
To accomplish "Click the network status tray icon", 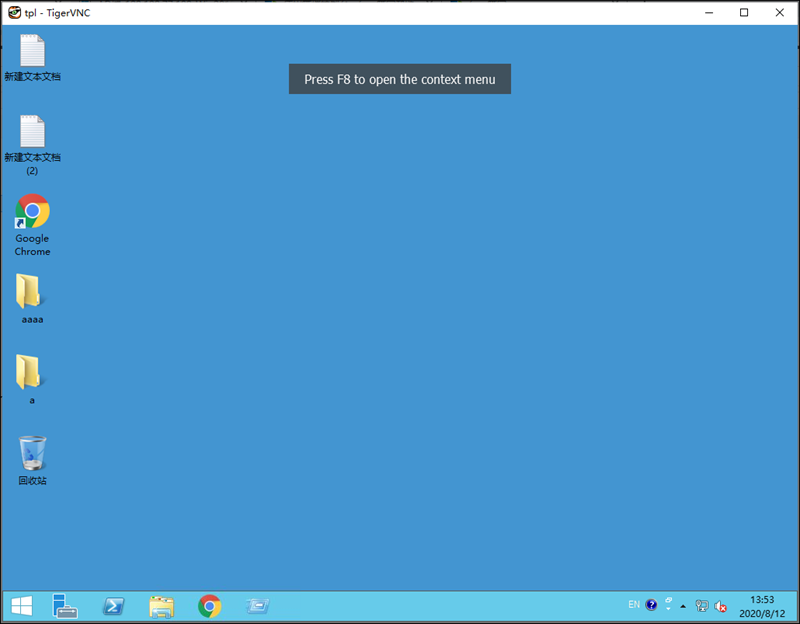I will [x=702, y=606].
